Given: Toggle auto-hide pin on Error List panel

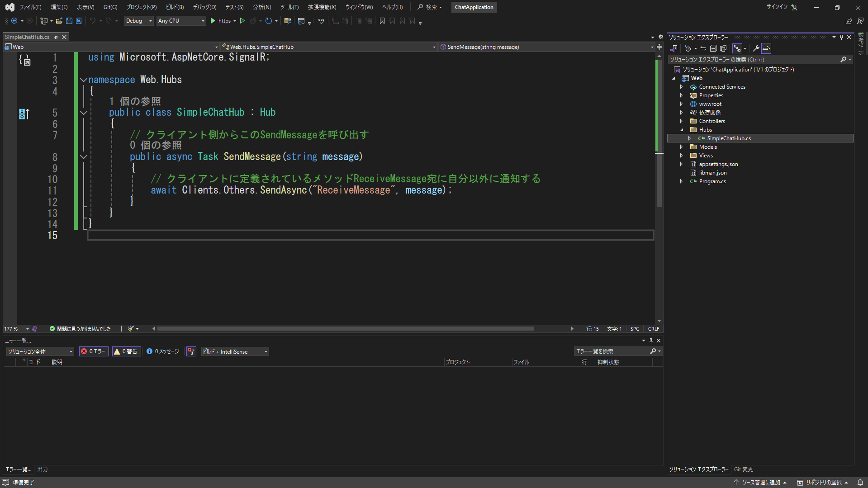Looking at the screenshot, I should [x=651, y=341].
